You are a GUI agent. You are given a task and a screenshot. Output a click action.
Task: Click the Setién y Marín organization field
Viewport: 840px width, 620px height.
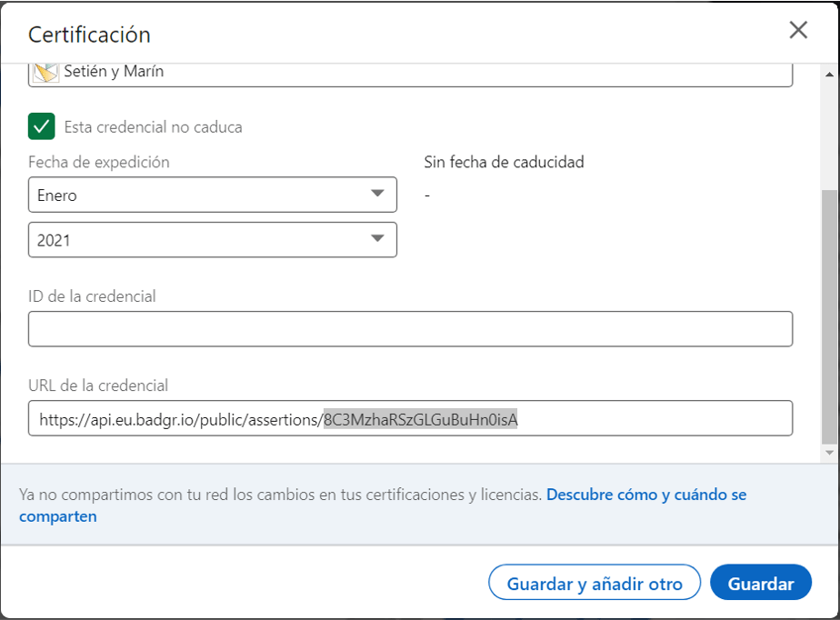[410, 75]
